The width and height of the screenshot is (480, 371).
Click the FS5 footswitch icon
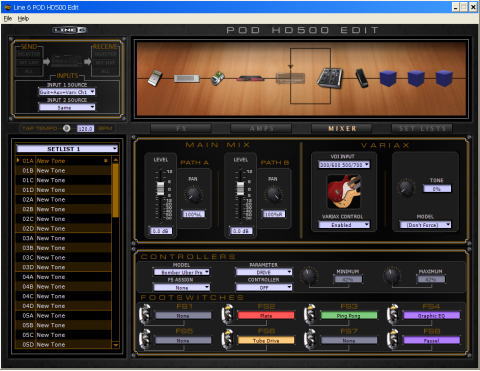145,339
